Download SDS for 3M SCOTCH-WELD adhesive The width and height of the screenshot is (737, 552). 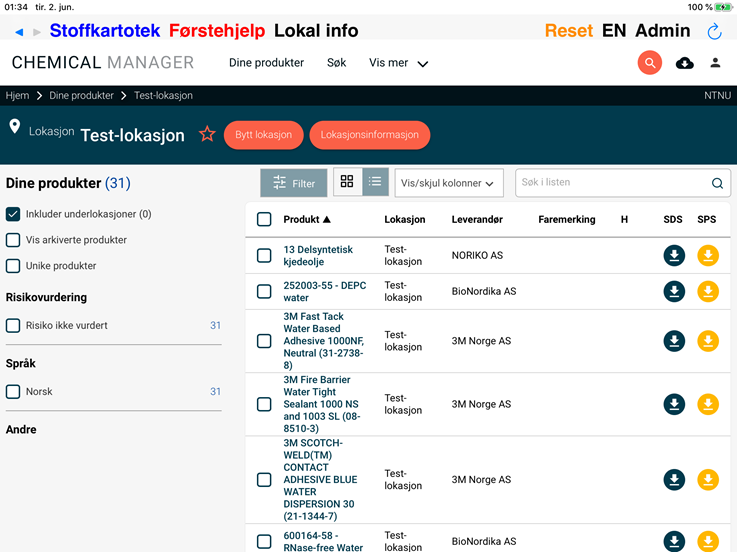click(x=674, y=480)
